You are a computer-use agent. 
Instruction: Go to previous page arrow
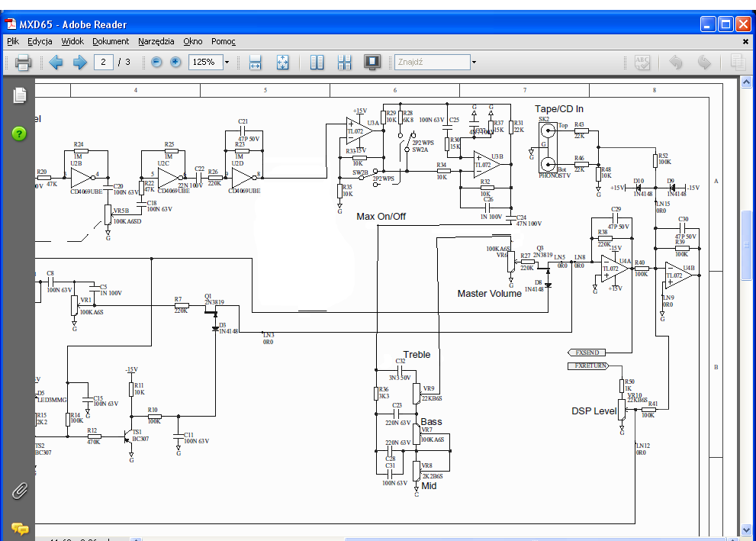(x=56, y=63)
